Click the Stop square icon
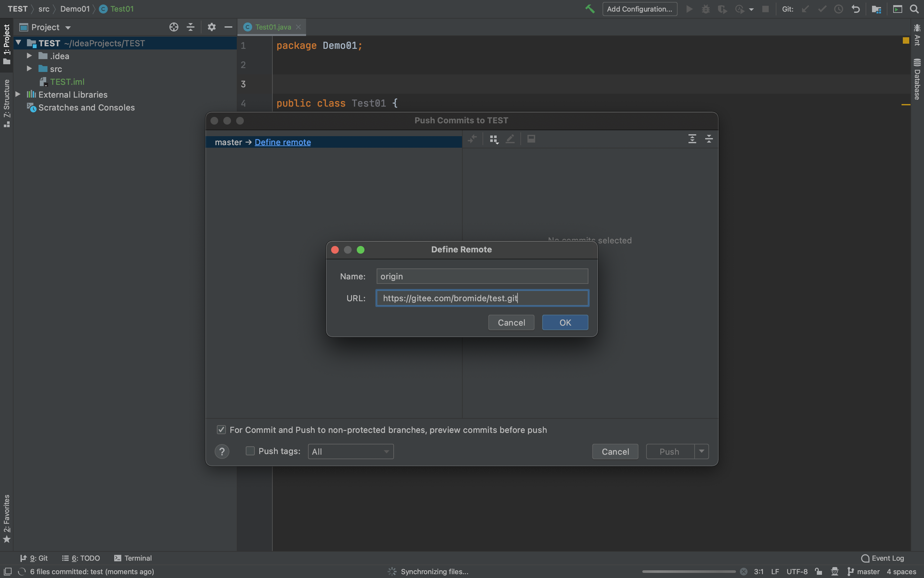 point(765,9)
